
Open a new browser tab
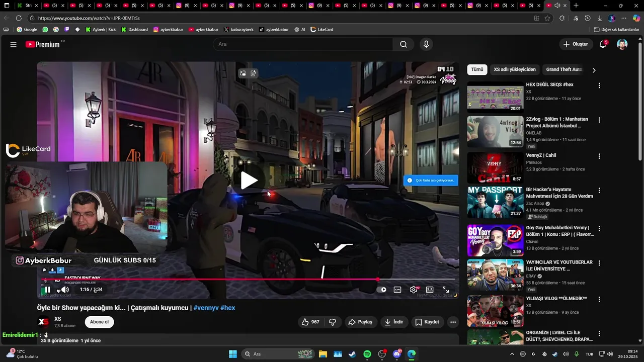[x=576, y=6]
